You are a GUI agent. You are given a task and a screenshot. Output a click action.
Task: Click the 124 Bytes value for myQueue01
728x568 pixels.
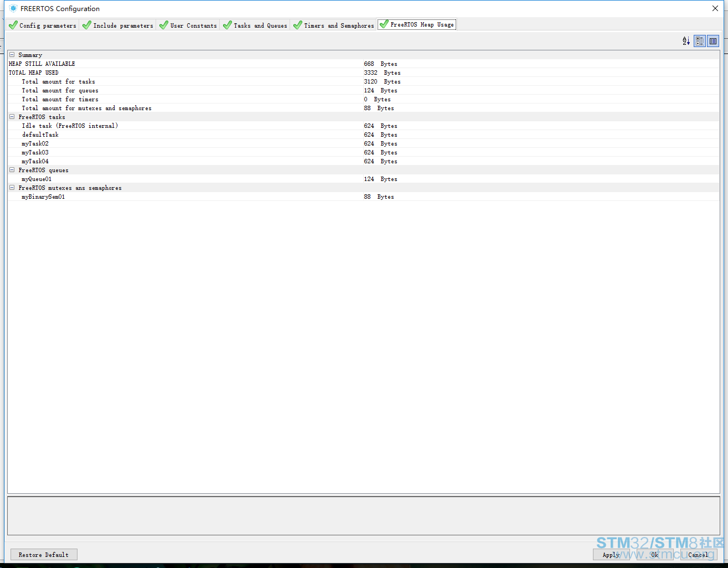click(380, 179)
